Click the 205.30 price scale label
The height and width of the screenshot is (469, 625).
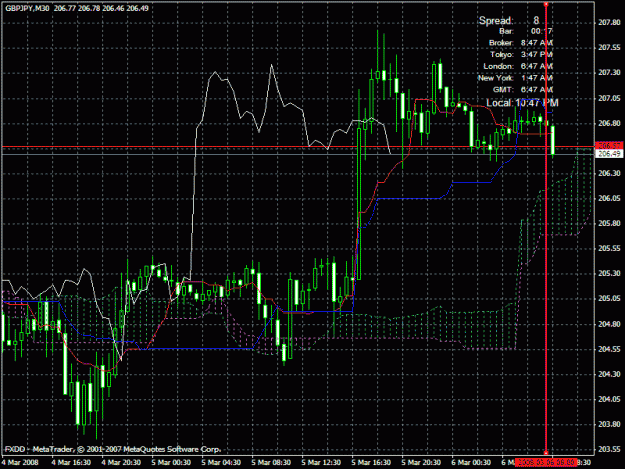609,274
